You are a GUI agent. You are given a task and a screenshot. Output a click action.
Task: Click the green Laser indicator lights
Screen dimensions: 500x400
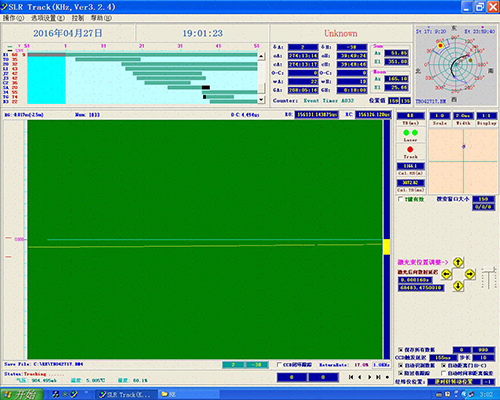coord(410,133)
